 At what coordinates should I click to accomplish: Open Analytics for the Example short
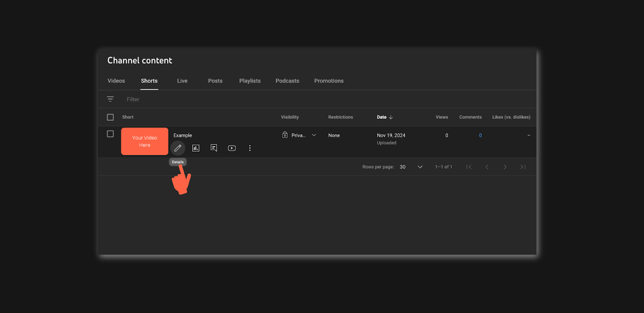tap(196, 148)
